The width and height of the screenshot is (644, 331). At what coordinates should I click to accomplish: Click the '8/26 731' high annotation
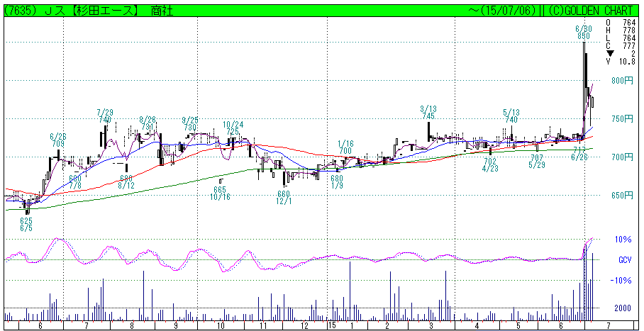[147, 123]
